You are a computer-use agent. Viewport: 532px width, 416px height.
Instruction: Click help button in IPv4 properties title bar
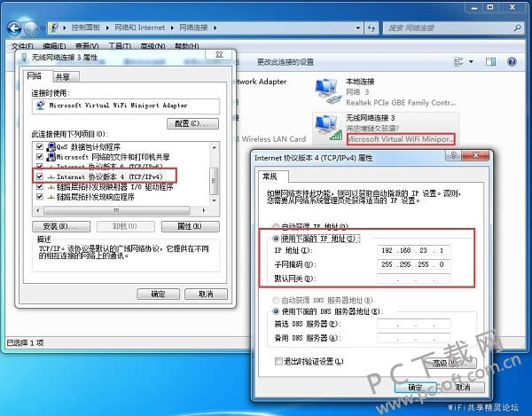click(x=454, y=155)
